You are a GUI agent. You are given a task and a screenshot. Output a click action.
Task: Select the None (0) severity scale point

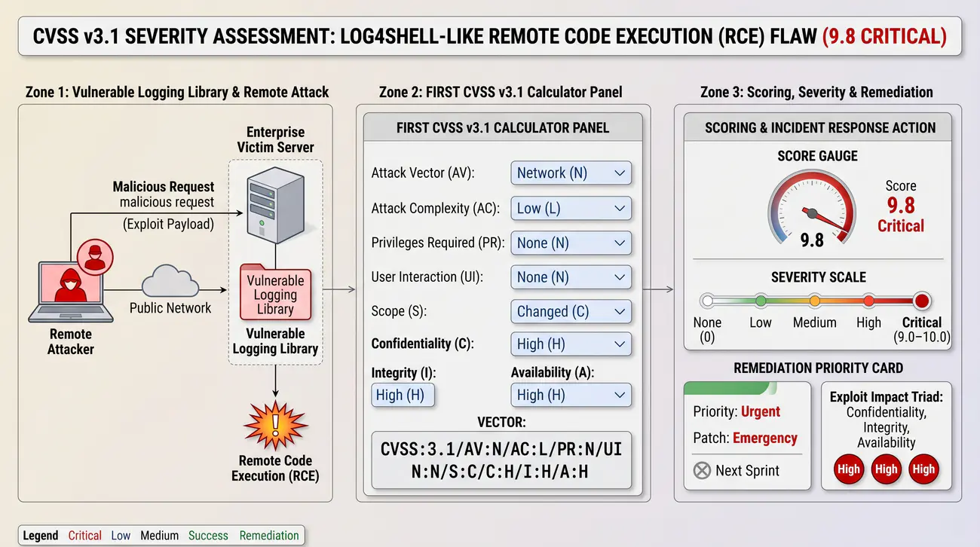coord(706,301)
